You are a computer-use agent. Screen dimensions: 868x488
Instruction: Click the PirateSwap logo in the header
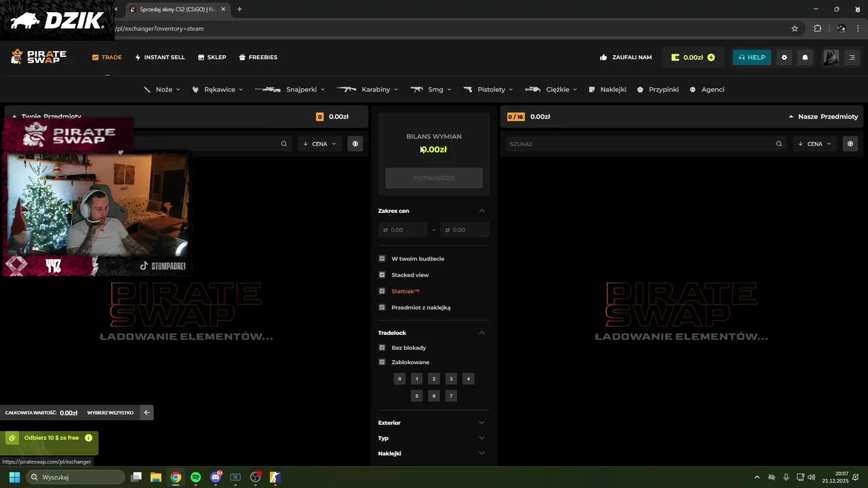39,57
